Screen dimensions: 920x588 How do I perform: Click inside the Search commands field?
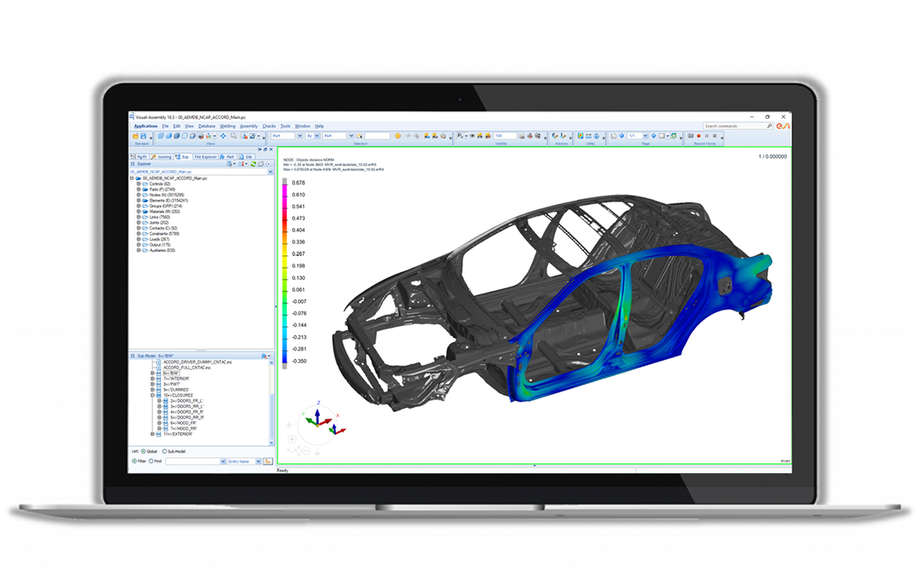click(735, 126)
